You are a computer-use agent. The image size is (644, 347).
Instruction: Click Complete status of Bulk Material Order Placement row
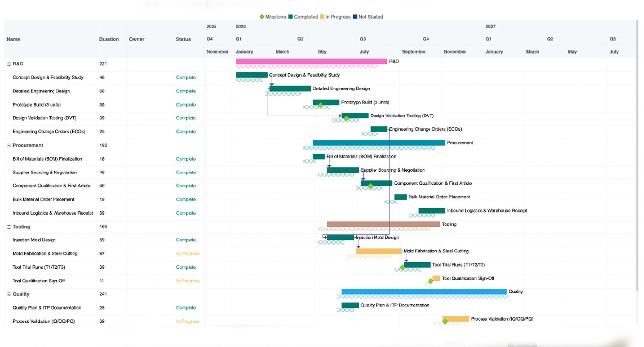(186, 199)
